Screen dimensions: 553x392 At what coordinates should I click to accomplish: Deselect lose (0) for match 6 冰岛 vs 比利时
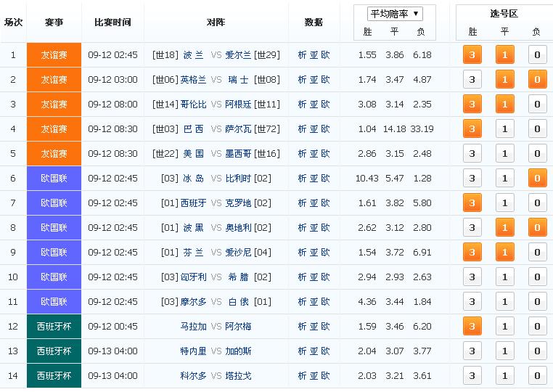[x=537, y=178]
